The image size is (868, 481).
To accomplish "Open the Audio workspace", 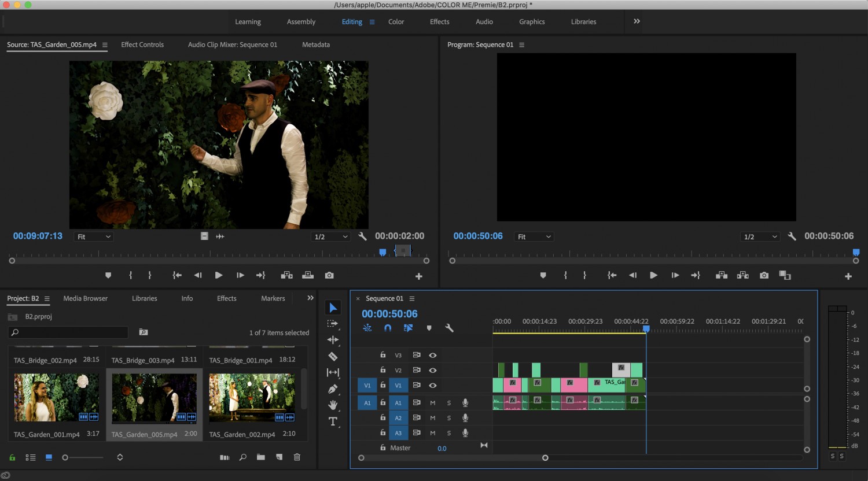I will coord(484,22).
